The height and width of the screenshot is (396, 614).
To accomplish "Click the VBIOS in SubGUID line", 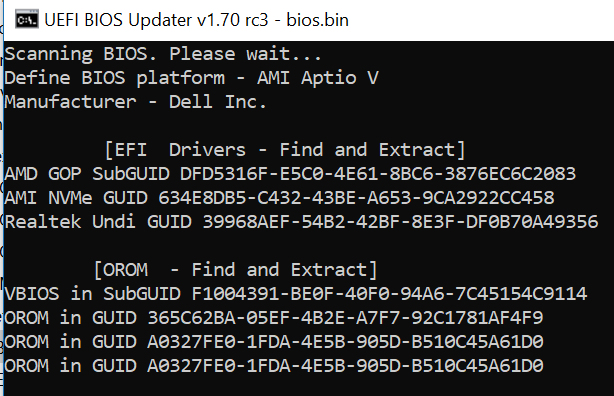I will click(296, 294).
